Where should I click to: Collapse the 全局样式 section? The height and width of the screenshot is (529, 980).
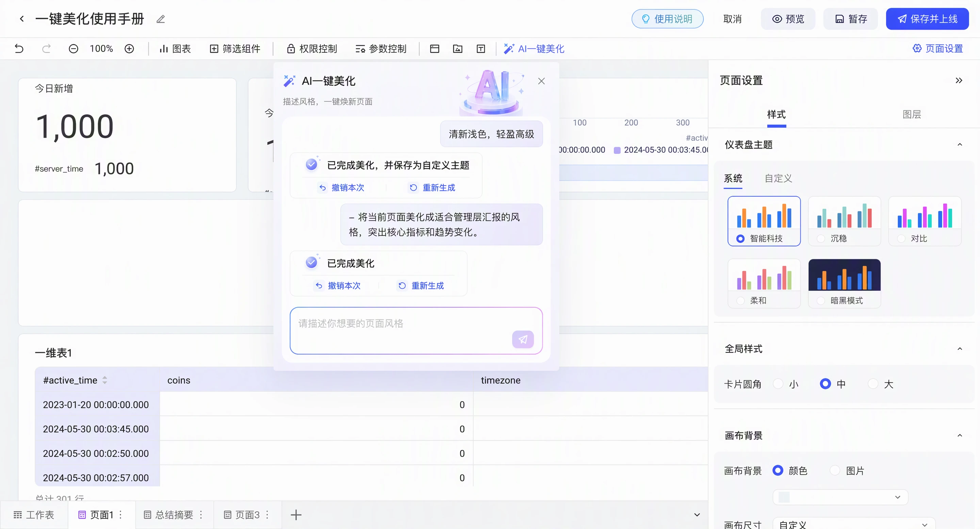click(x=960, y=348)
